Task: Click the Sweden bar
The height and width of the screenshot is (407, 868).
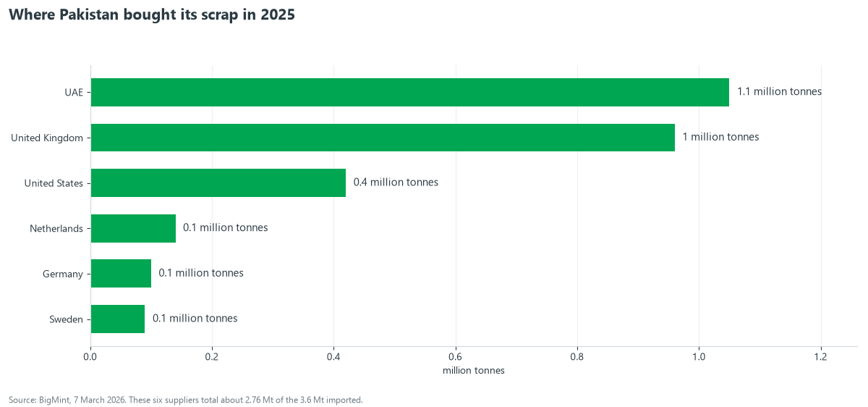Action: [118, 319]
